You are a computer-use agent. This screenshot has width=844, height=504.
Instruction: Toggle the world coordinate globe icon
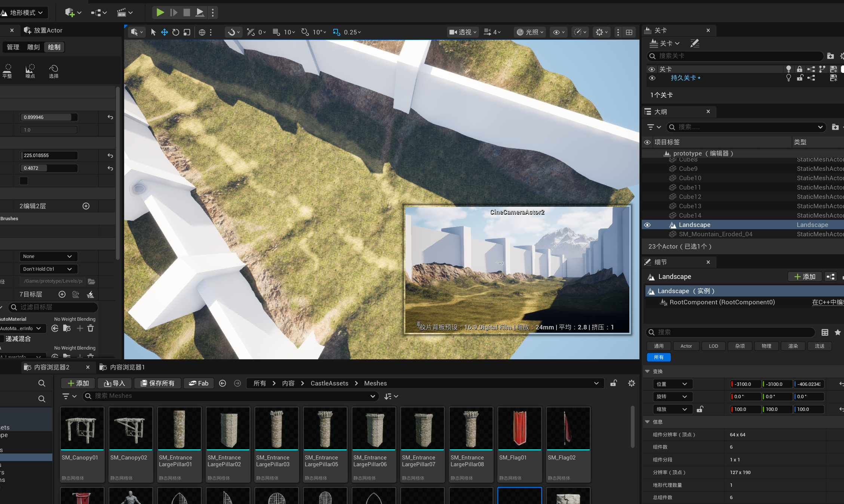coord(202,32)
